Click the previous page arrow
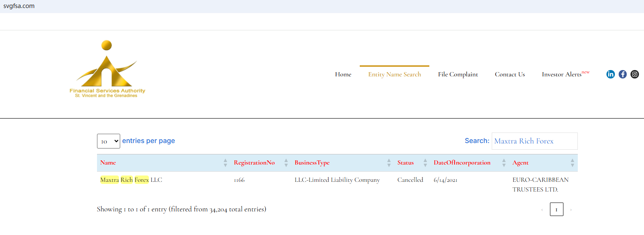 point(542,210)
